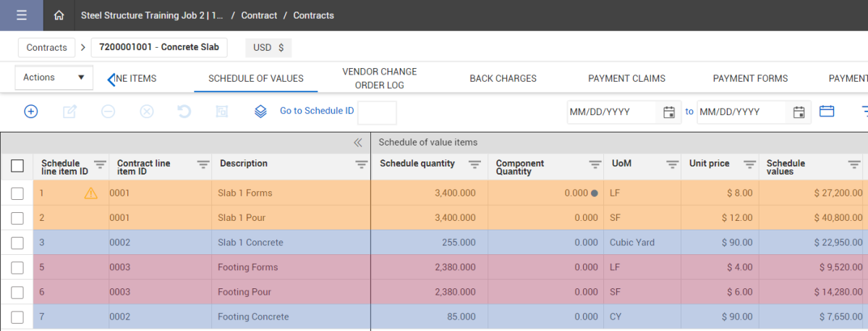Open Unit price column filter menu

[x=749, y=164]
